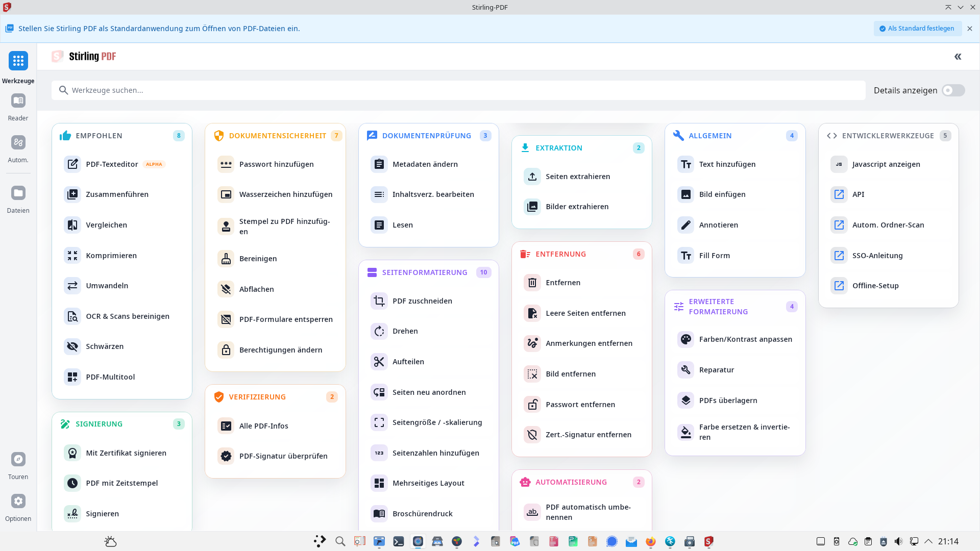Click the Als Standard festlegen button
This screenshot has width=980, height=551.
[x=917, y=29]
